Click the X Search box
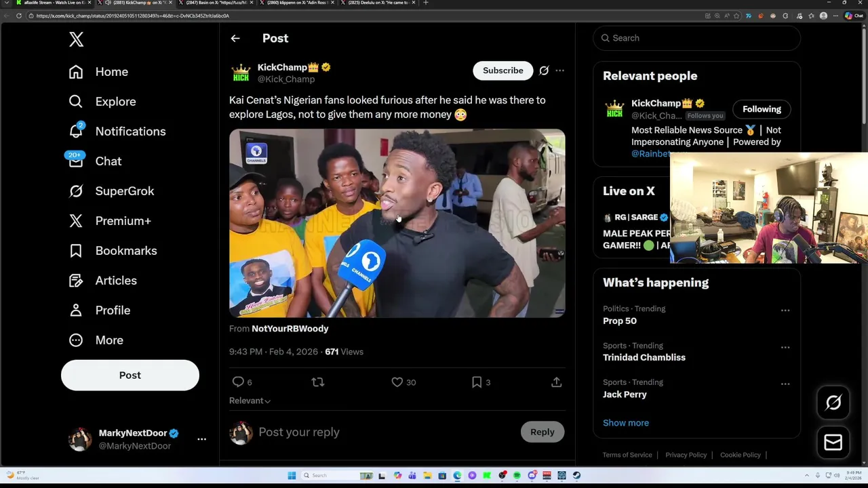Image resolution: width=868 pixels, height=488 pixels. [x=697, y=38]
